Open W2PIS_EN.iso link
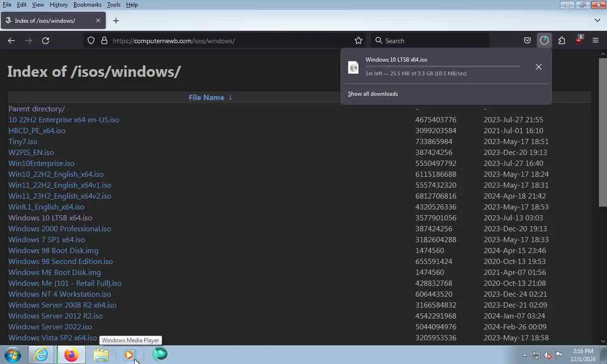This screenshot has height=364, width=607. pos(31,152)
